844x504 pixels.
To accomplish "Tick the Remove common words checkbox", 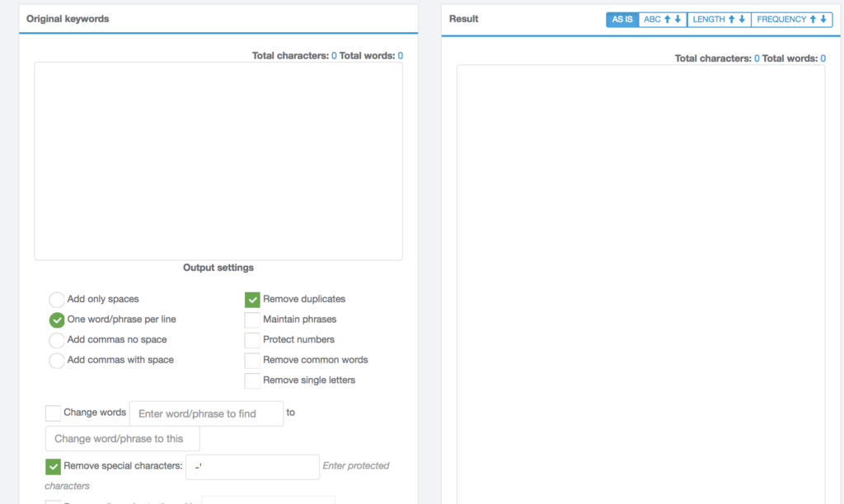I will pyautogui.click(x=252, y=361).
